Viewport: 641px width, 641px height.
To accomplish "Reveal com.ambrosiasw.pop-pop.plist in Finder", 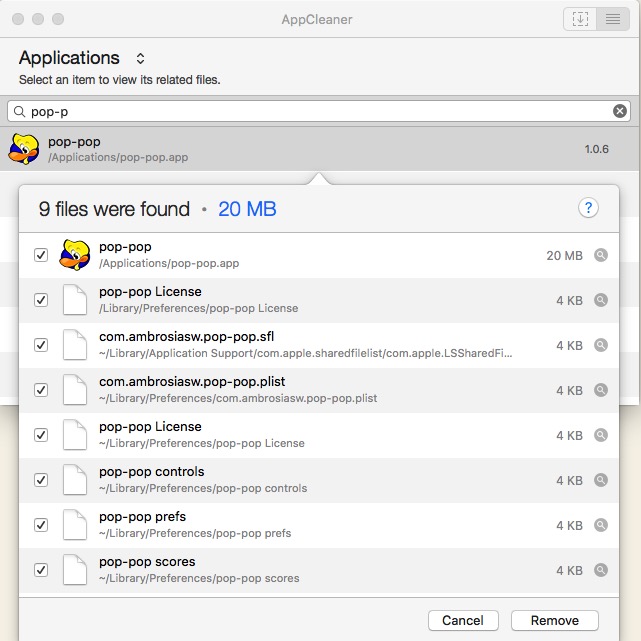I will tap(601, 390).
